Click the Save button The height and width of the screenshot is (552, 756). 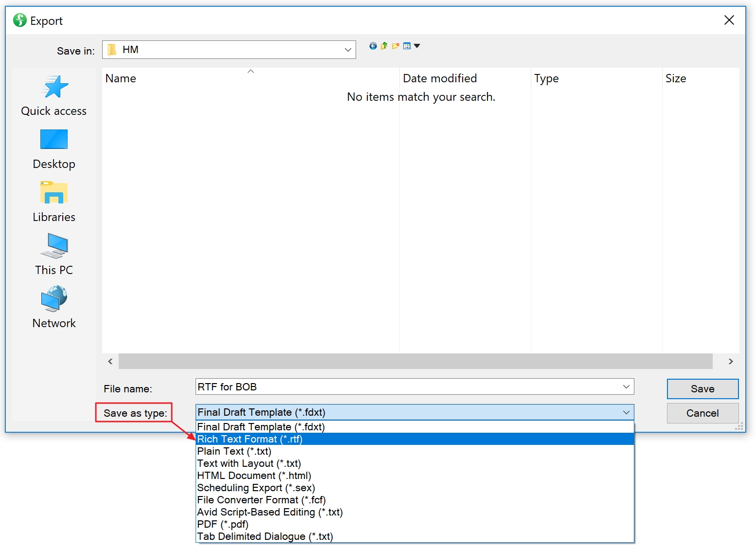click(702, 389)
